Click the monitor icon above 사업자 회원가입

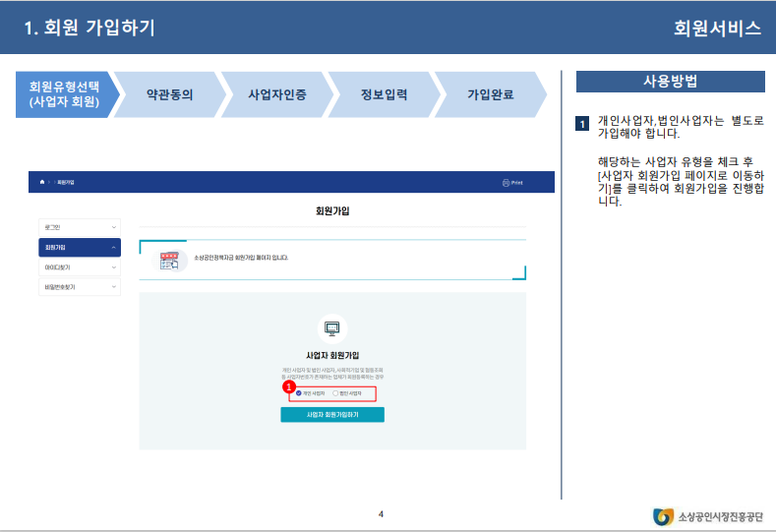click(x=332, y=328)
